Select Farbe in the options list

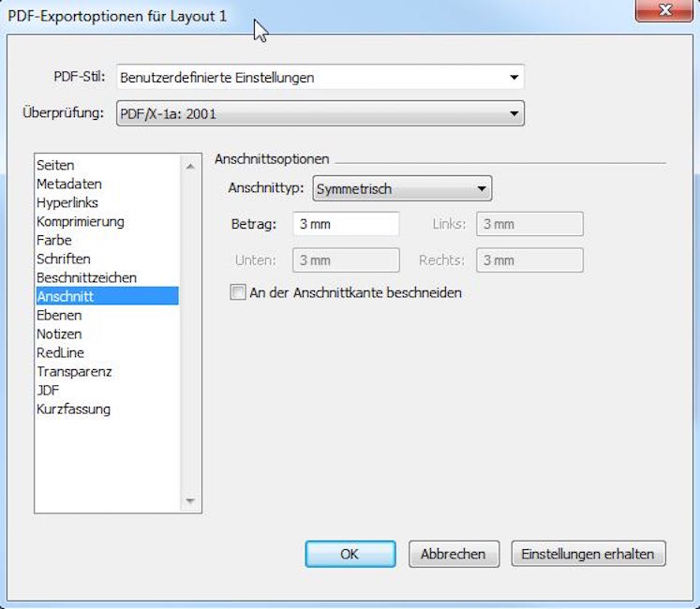[107, 240]
